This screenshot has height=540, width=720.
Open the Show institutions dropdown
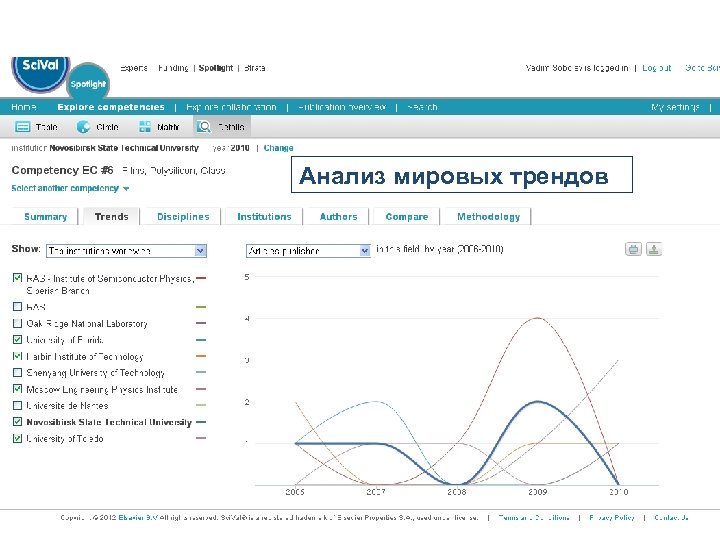126,251
